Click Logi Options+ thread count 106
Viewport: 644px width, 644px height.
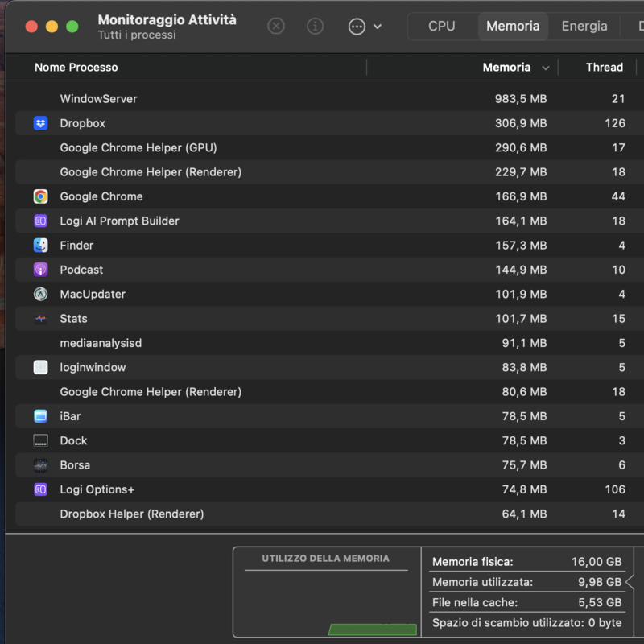615,489
